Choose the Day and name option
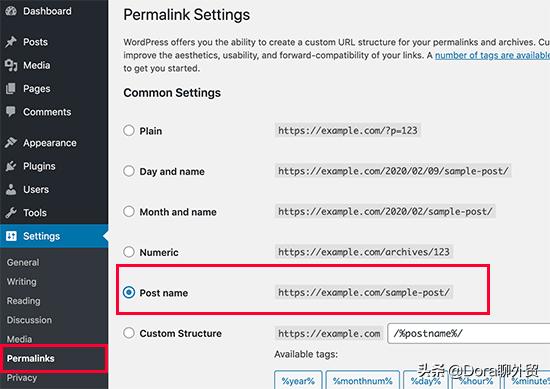Screen dimensions: 550x389 (x=129, y=171)
